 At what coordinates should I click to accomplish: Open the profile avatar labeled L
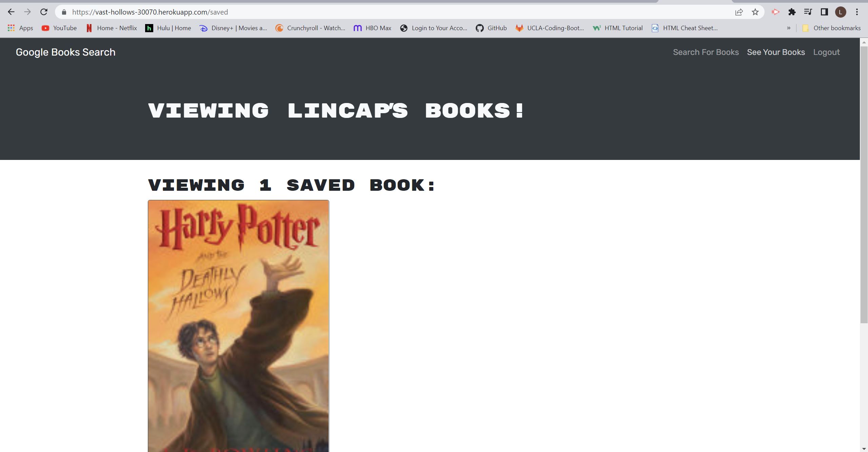tap(841, 12)
